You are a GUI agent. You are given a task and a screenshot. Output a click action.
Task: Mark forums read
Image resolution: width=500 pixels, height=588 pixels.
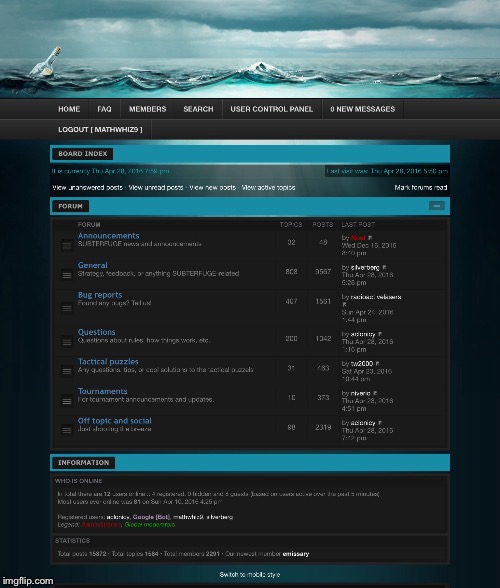click(420, 188)
